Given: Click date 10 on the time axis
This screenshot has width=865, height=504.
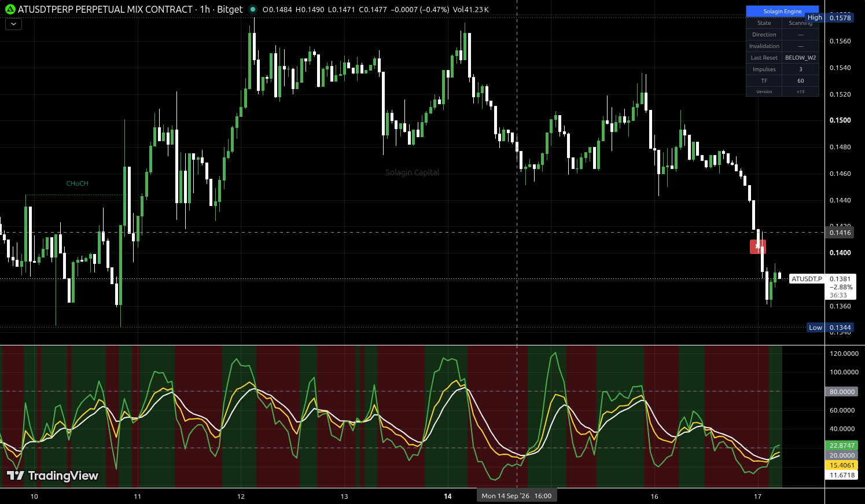Looking at the screenshot, I should 34,496.
